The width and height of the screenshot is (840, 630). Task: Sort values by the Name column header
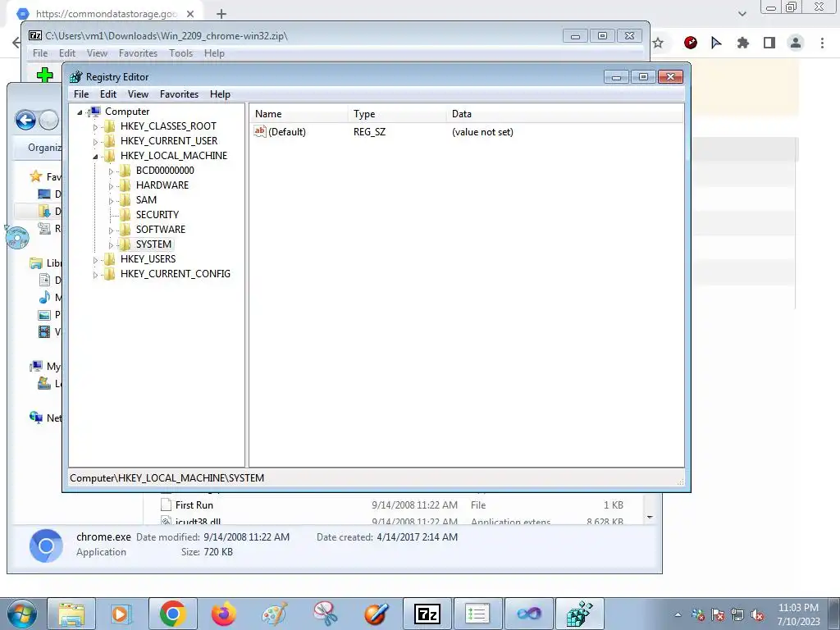299,113
